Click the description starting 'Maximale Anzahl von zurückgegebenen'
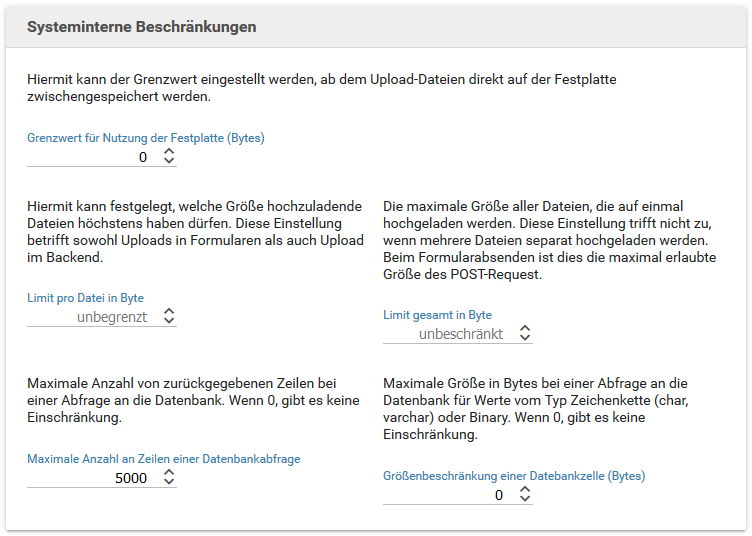Viewport: 752px width, 536px height. 193,400
